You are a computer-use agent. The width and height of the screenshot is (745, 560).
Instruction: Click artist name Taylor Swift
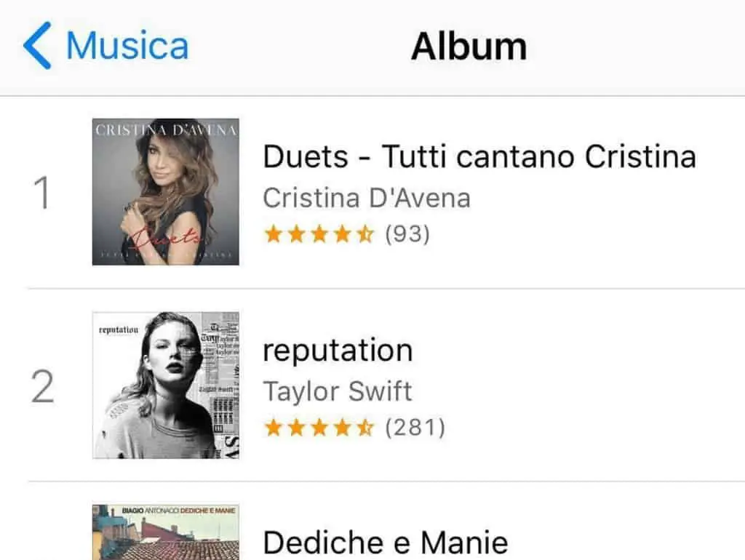(x=337, y=391)
